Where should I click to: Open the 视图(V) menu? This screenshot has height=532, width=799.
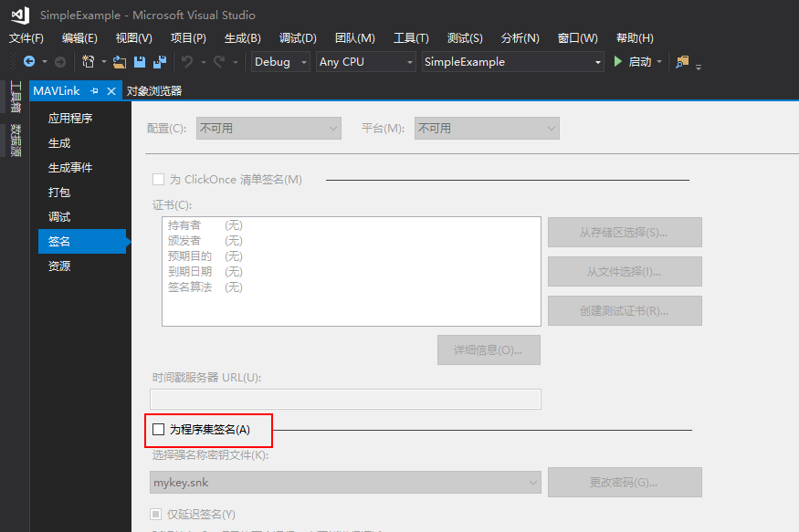133,38
